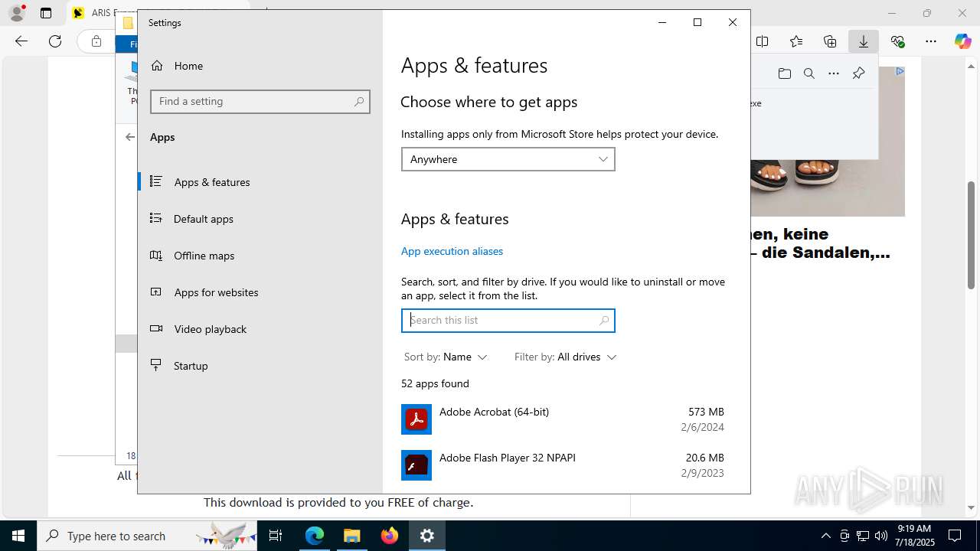Open Video playback settings
The height and width of the screenshot is (551, 980).
point(260,329)
